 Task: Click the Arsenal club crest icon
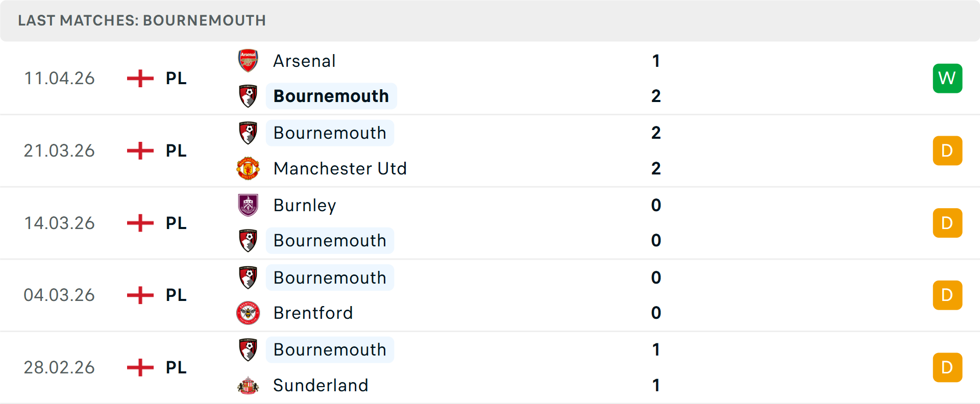[248, 61]
